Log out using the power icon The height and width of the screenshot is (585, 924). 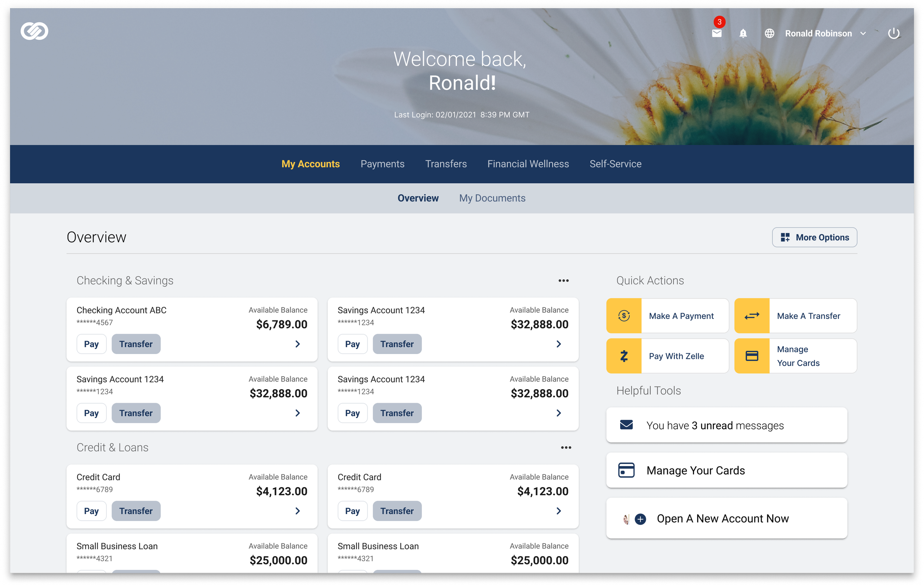[x=893, y=33]
